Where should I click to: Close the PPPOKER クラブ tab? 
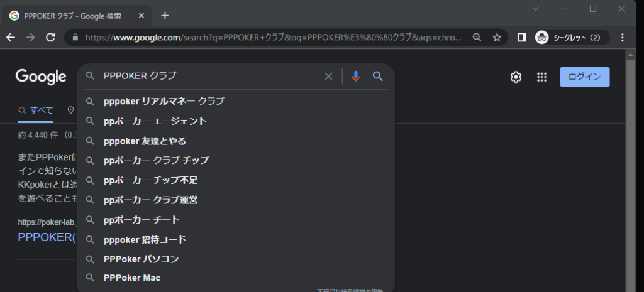[141, 16]
